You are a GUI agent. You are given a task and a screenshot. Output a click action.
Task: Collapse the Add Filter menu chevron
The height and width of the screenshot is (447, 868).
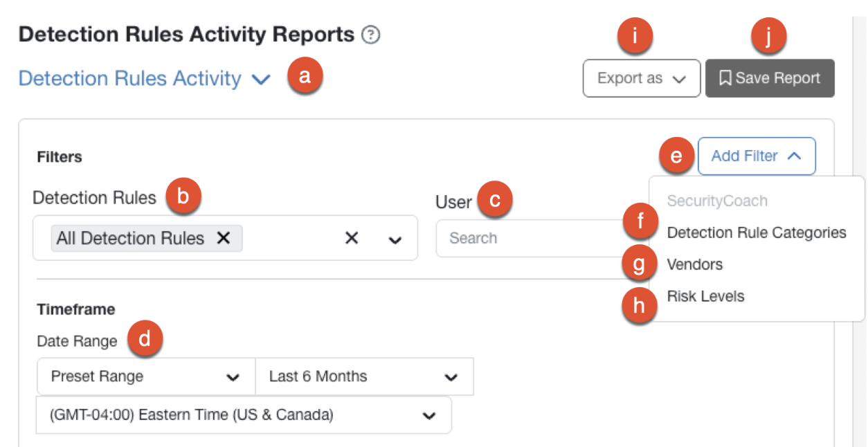pyautogui.click(x=793, y=156)
